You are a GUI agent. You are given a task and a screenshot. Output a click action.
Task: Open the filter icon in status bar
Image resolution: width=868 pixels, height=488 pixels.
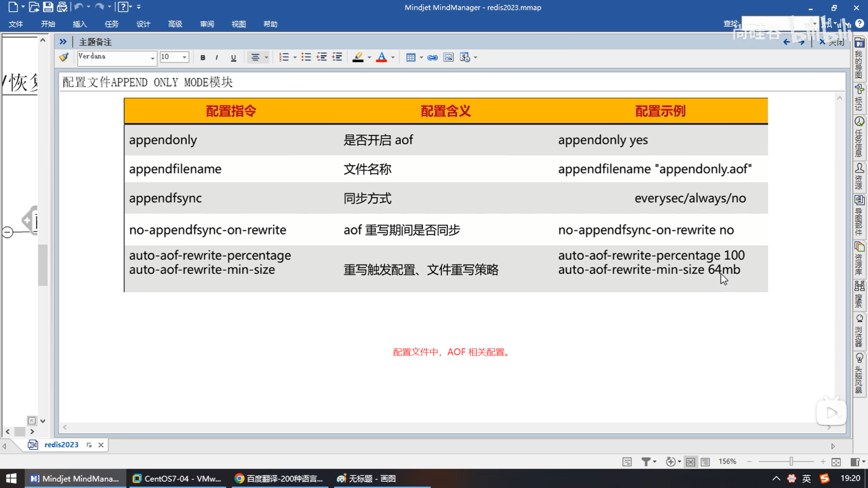pos(646,462)
